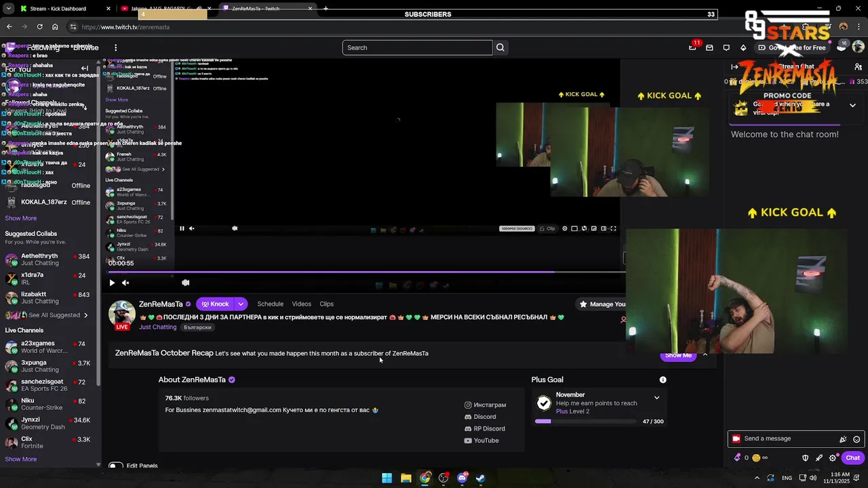The width and height of the screenshot is (868, 488).
Task: Click the celebration party icon in message box
Action: pos(843,439)
